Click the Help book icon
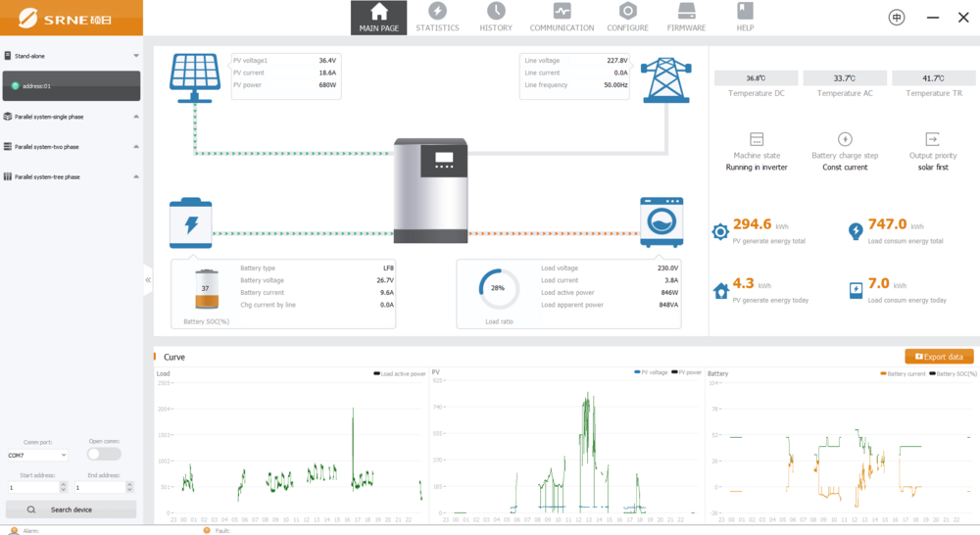Viewport: 980px width, 535px height. click(745, 11)
